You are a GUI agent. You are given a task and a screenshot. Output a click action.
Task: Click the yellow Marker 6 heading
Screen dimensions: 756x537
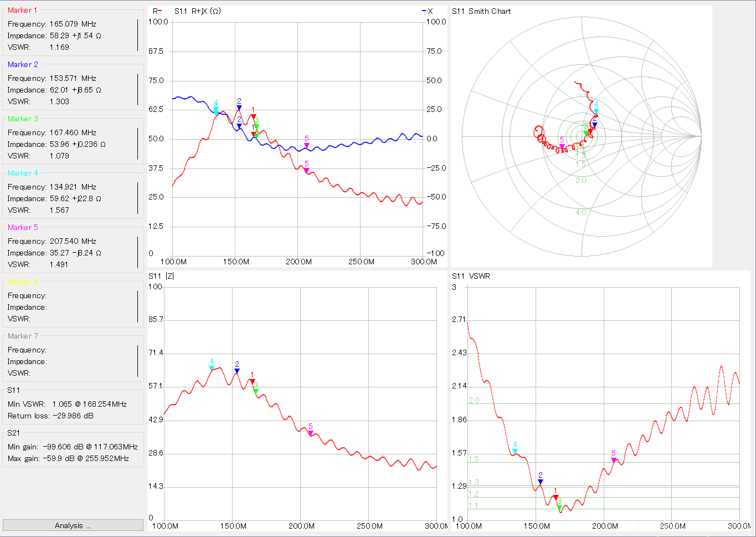(23, 282)
